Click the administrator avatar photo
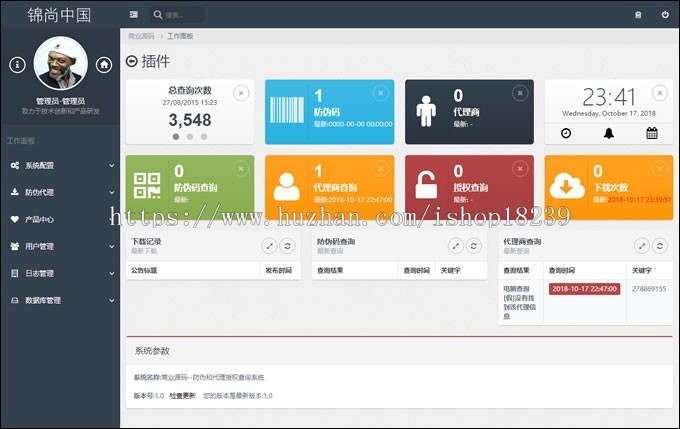Screen dimensions: 680x429 coord(61,63)
